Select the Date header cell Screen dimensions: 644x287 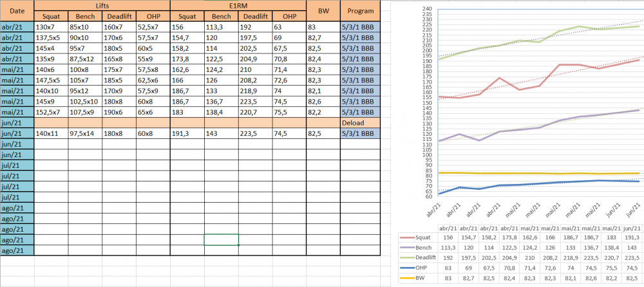(x=17, y=11)
